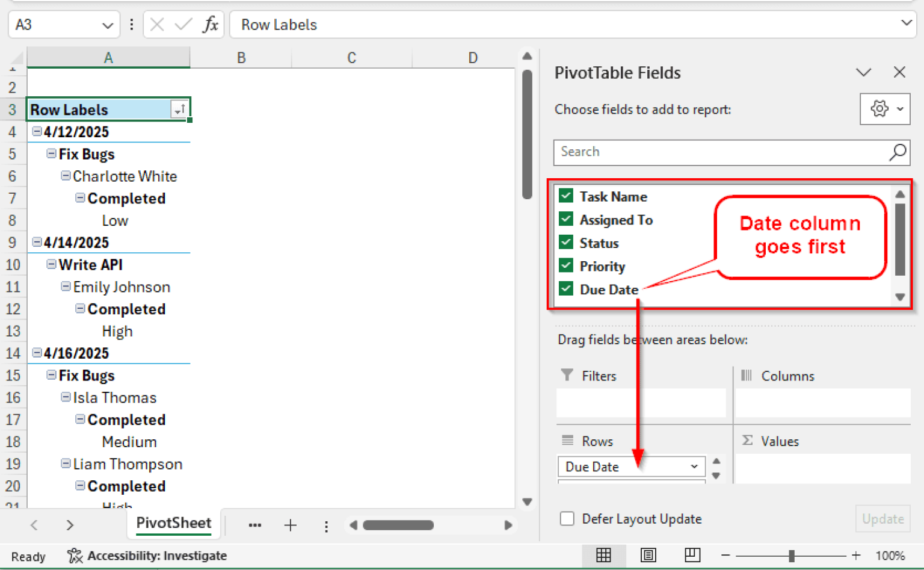Collapse the 4/12/2025 date group
The width and height of the screenshot is (924, 570).
[x=37, y=132]
